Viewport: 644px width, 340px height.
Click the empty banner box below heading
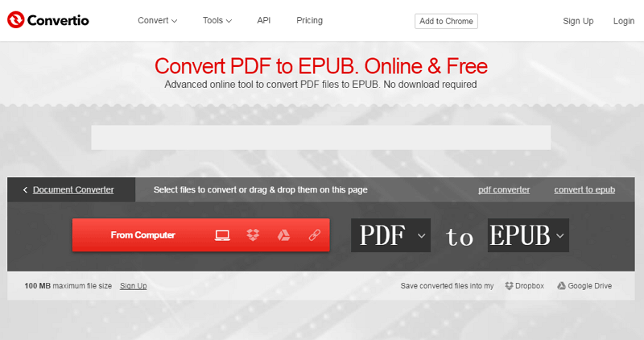pos(320,137)
